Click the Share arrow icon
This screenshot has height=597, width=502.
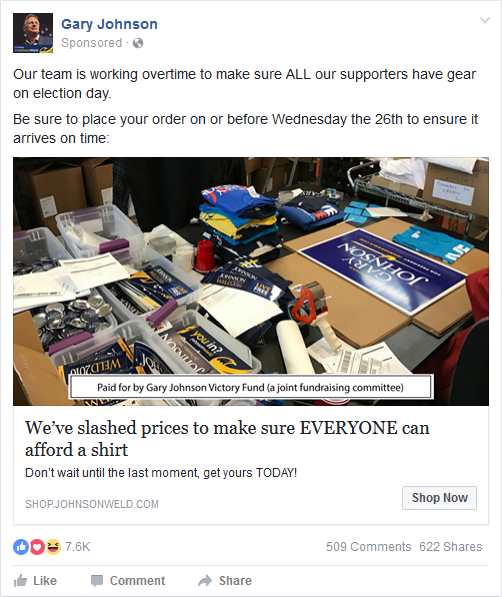point(205,581)
